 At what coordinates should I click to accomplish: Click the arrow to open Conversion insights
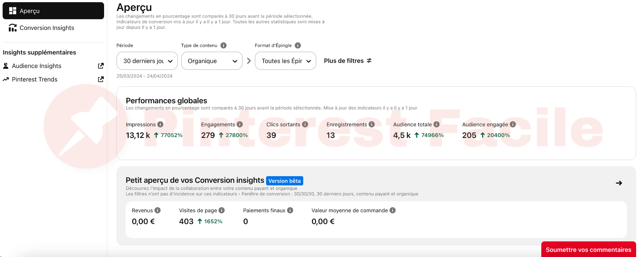click(x=619, y=183)
